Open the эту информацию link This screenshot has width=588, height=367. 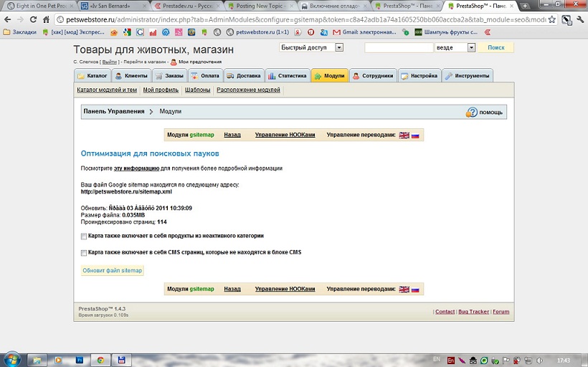[136, 168]
